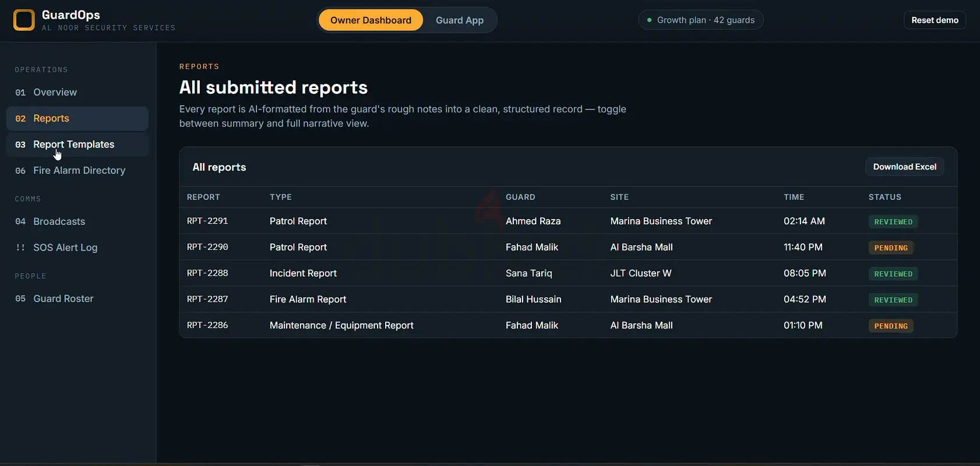Click the 04:52 PM time cell
The width and height of the screenshot is (980, 466).
[805, 299]
